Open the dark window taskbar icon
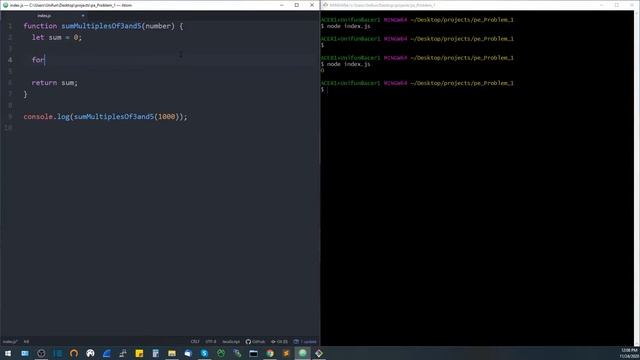Image resolution: width=640 pixels, height=360 pixels. [253, 353]
